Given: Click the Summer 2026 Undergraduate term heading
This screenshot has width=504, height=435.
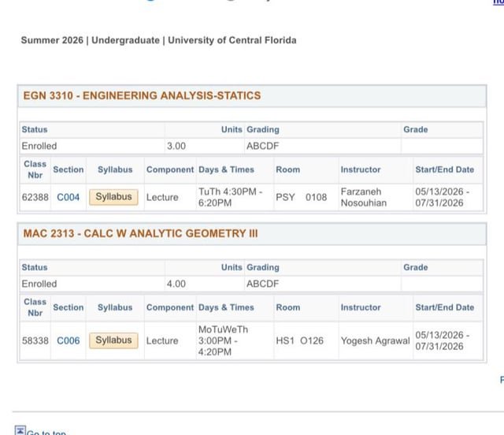Looking at the screenshot, I should point(159,40).
